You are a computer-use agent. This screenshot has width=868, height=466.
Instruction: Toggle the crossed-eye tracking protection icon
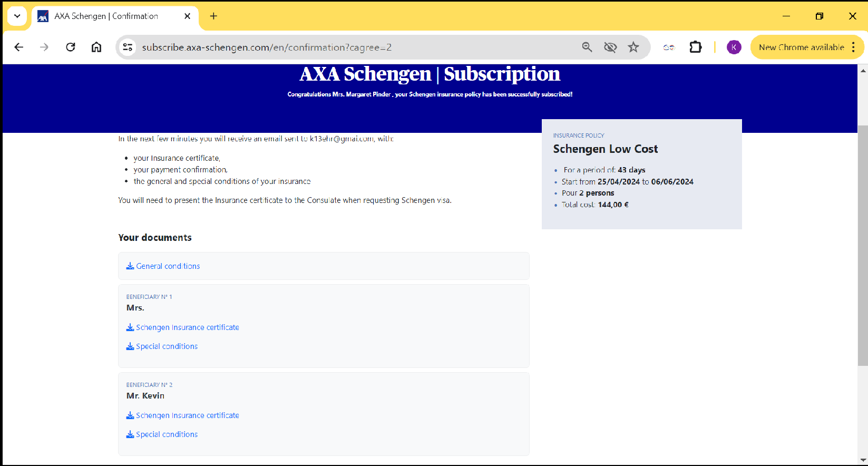tap(610, 47)
